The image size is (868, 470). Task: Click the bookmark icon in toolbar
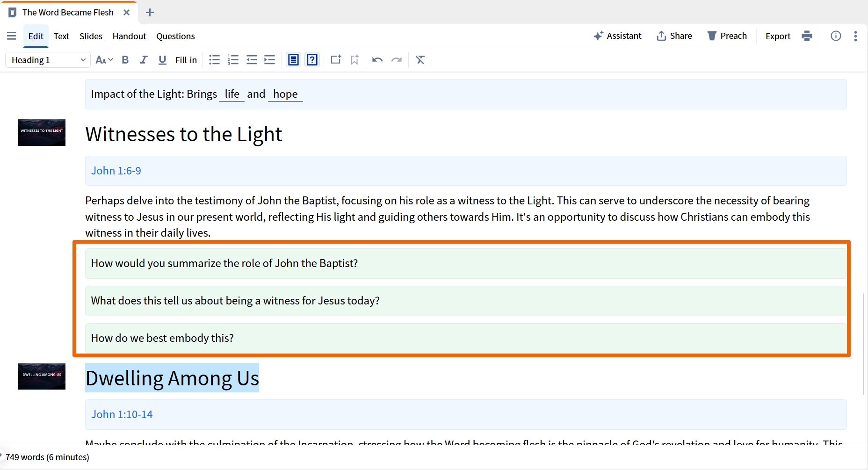click(354, 60)
